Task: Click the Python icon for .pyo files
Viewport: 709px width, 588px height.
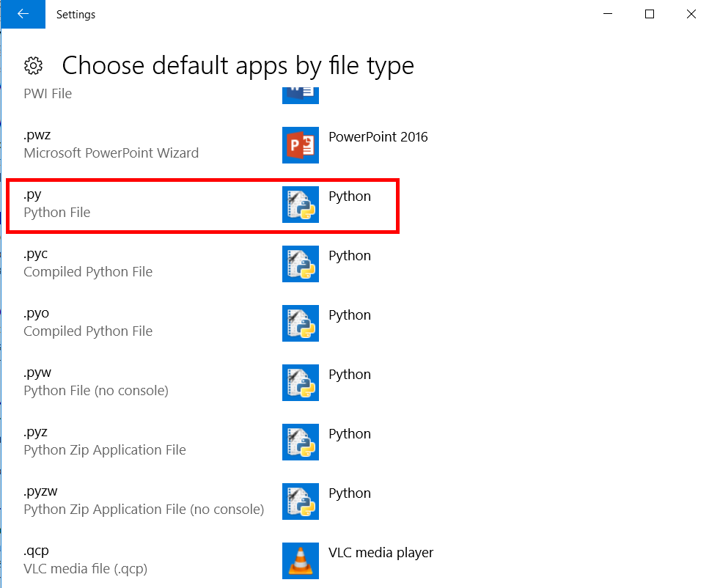Action: coord(300,323)
